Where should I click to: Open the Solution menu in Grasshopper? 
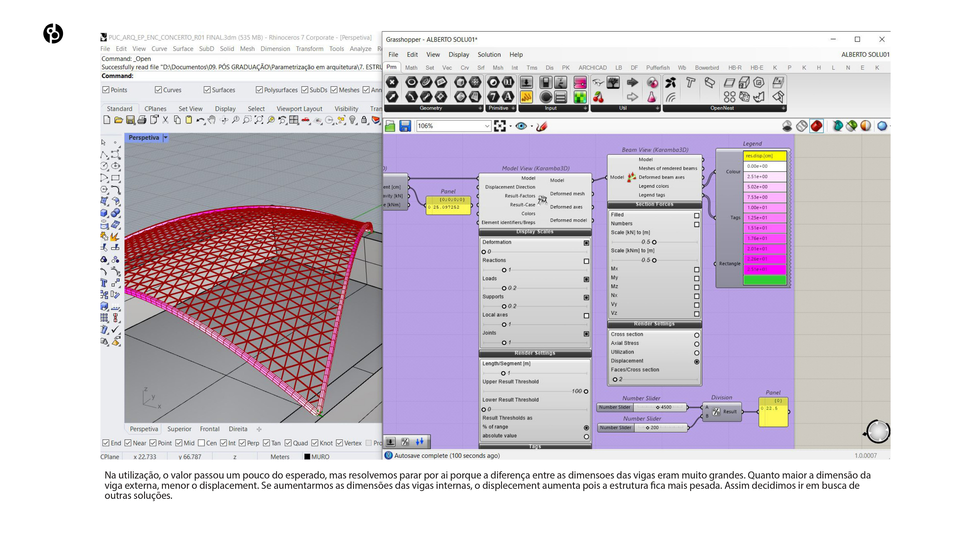[x=489, y=54]
